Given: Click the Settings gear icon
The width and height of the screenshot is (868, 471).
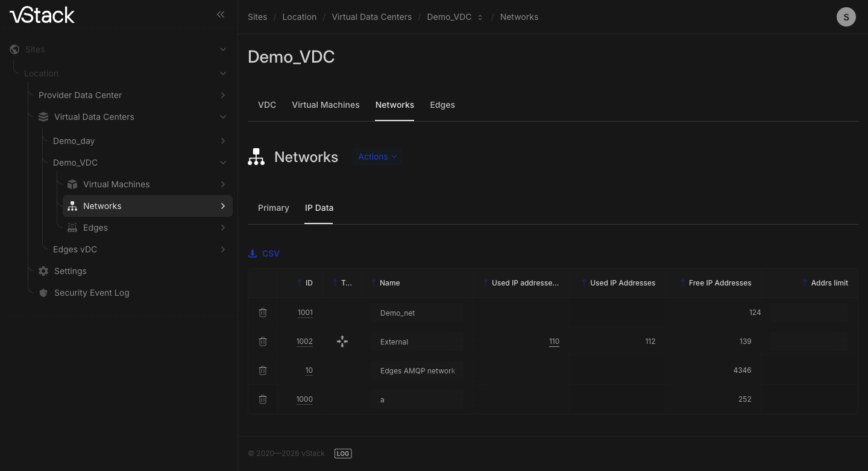Looking at the screenshot, I should (43, 271).
